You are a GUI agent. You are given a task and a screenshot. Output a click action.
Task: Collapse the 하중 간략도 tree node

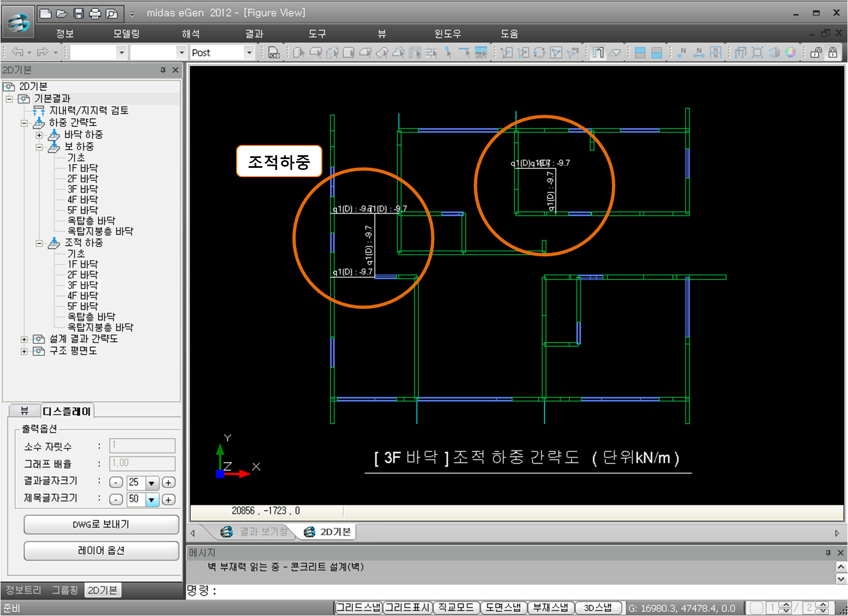[24, 123]
